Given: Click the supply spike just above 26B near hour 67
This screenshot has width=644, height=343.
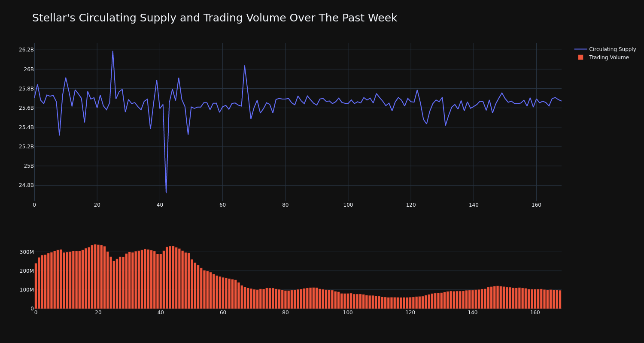Looking at the screenshot, I should 245,66.
